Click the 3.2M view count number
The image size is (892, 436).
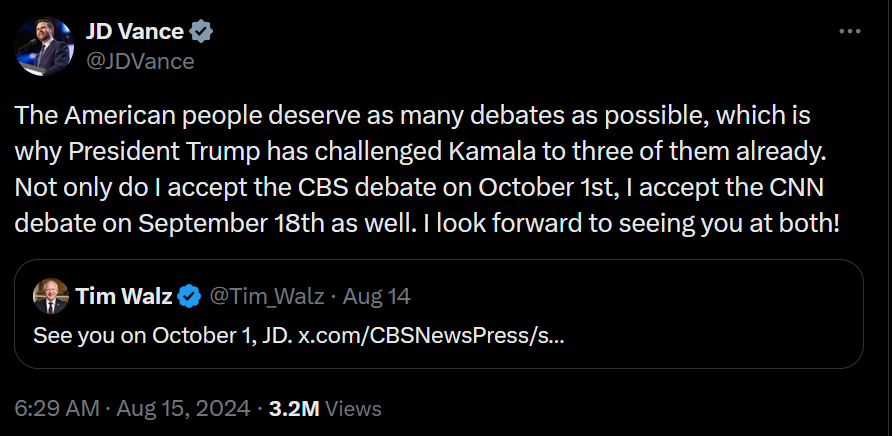click(295, 408)
